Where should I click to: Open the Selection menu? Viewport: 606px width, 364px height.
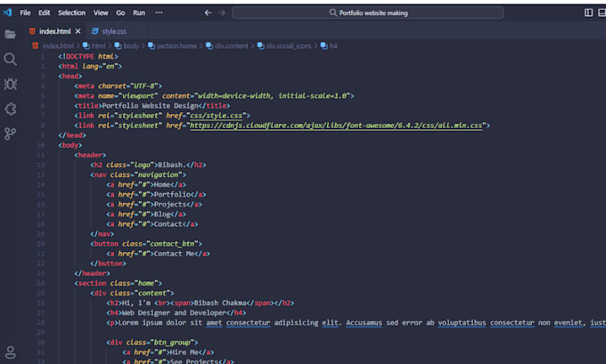tap(71, 12)
